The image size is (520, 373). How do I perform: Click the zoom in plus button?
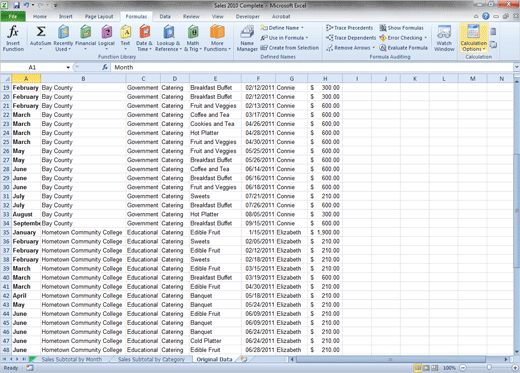coord(515,368)
